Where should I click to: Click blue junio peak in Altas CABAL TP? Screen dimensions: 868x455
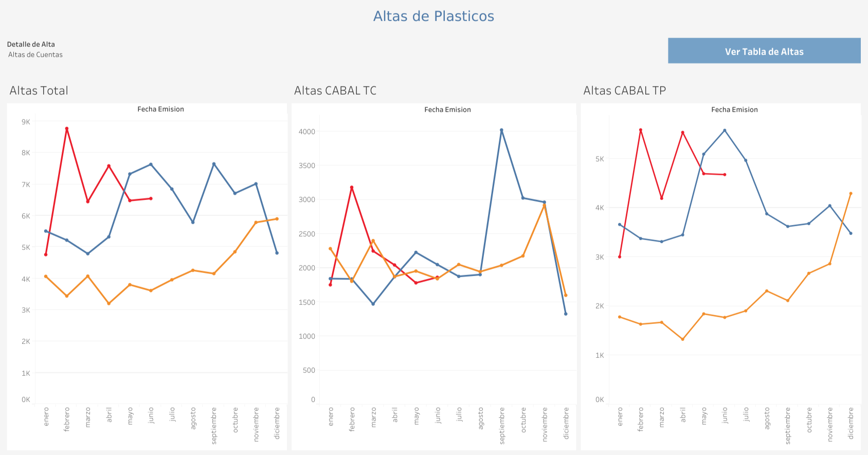click(x=725, y=131)
